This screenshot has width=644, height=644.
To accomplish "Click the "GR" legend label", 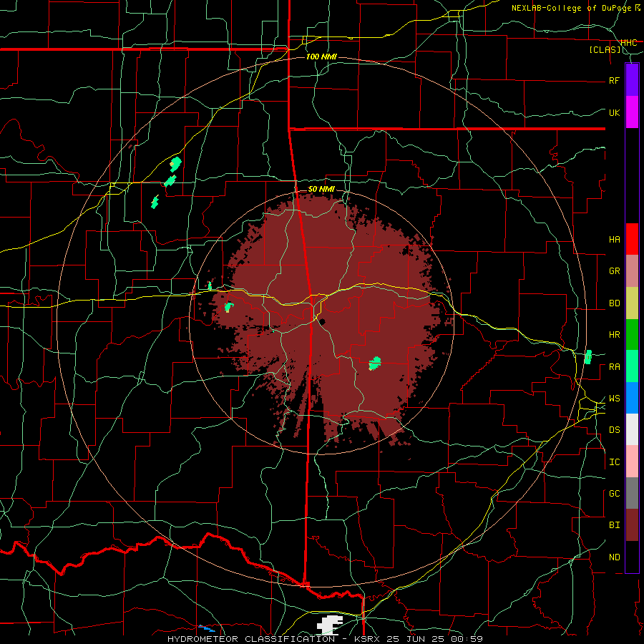I will 614,271.
